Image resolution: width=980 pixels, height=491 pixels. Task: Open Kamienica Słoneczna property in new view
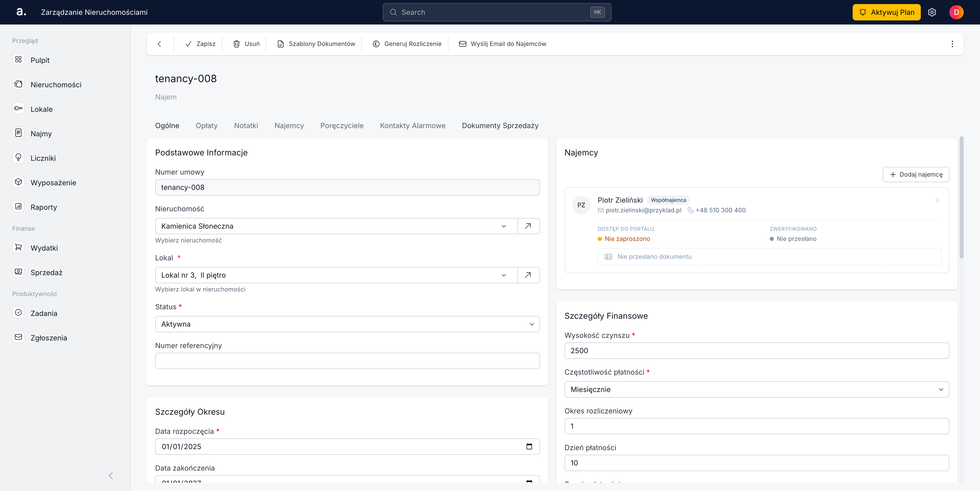pyautogui.click(x=528, y=226)
